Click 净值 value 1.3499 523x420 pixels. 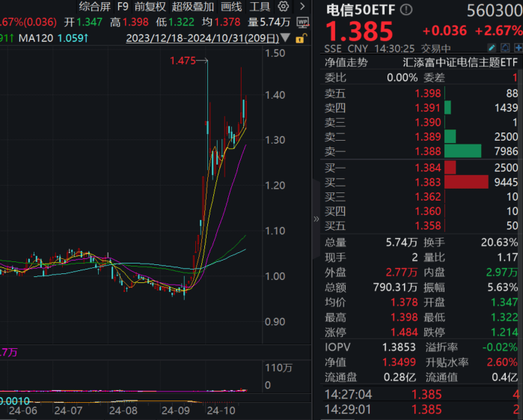[399, 362]
